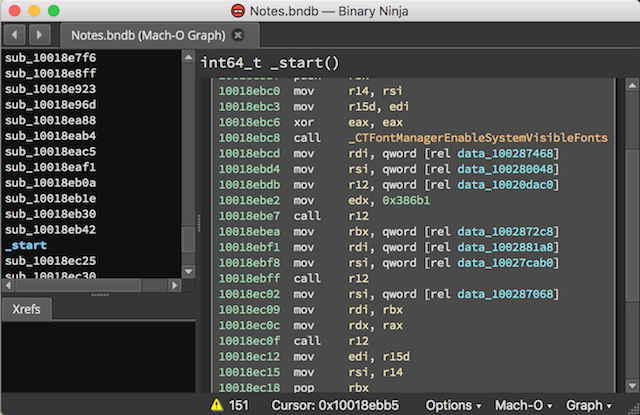Viewport: 640px width, 415px height.
Task: Click the function list scroll down arrow
Action: coord(188,271)
